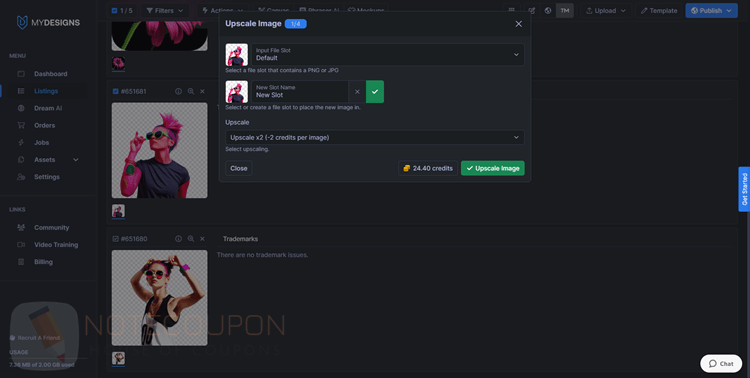
Task: Toggle the TM trademark view button
Action: [565, 11]
